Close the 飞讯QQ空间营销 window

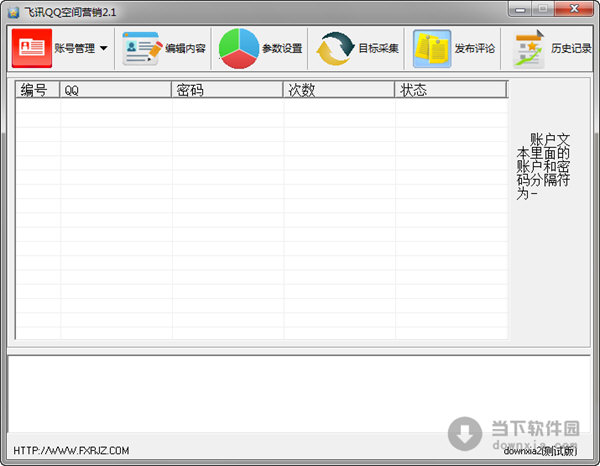coord(574,9)
